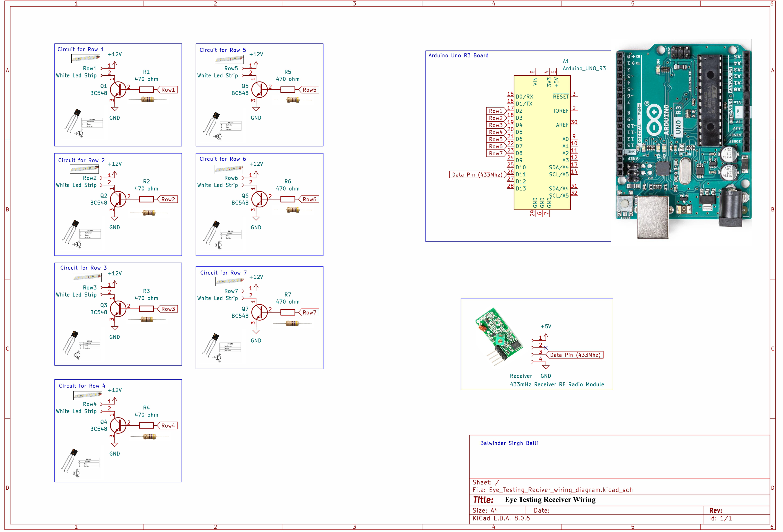This screenshot has width=783, height=532.
Task: Click the Data Pin (433Mhz) label on receiver pin 3
Action: coord(575,355)
